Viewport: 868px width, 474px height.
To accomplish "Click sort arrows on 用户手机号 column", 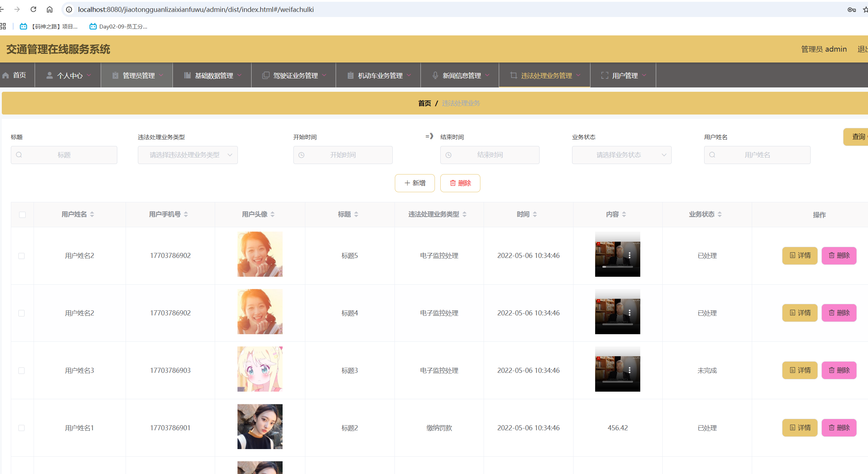I will pos(186,214).
